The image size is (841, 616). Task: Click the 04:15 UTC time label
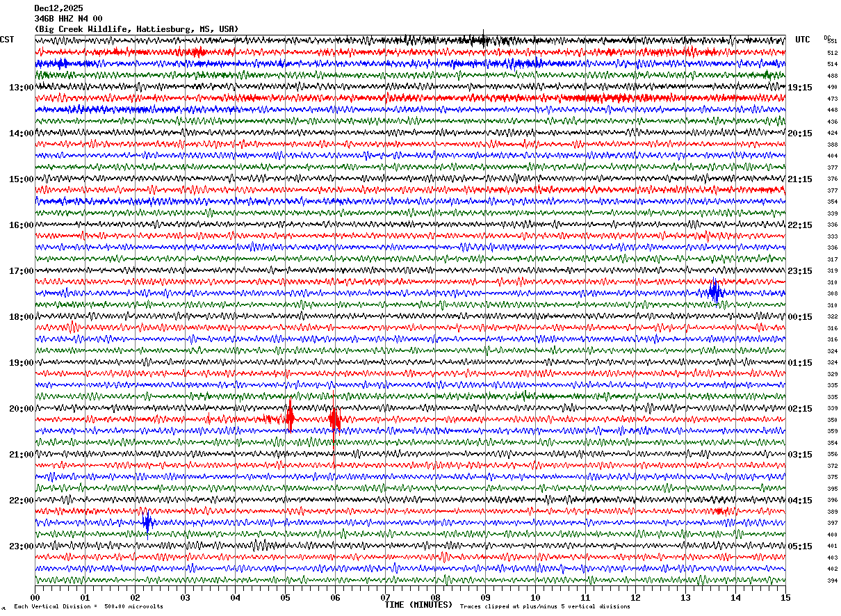(799, 501)
